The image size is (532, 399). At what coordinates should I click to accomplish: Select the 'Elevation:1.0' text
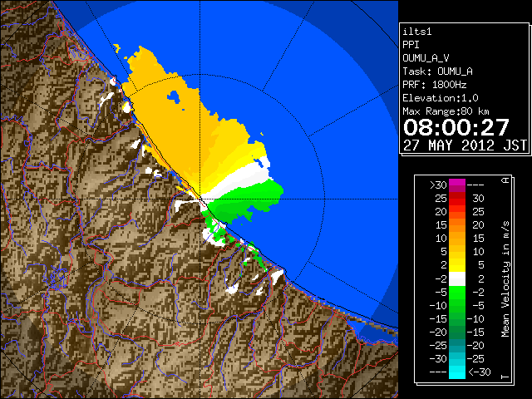click(x=441, y=98)
